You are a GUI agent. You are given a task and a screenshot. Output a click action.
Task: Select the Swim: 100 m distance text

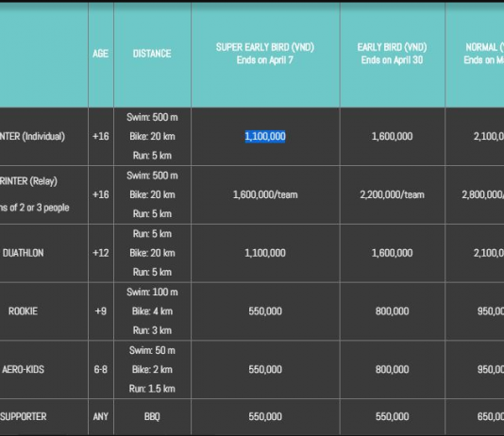coord(152,292)
